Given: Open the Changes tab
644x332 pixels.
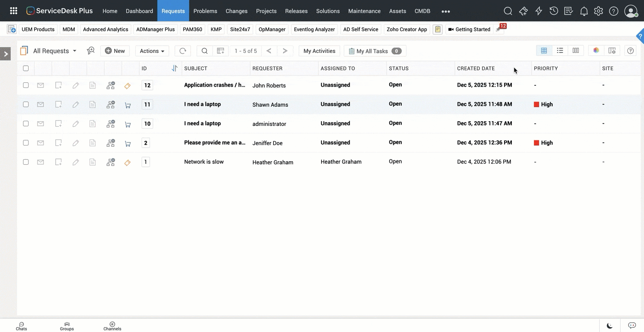Looking at the screenshot, I should [237, 11].
